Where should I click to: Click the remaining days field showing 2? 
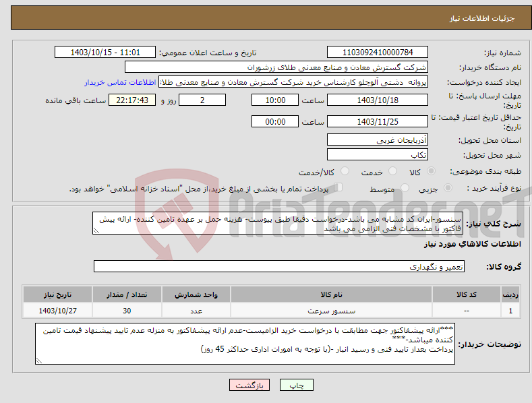(202, 100)
